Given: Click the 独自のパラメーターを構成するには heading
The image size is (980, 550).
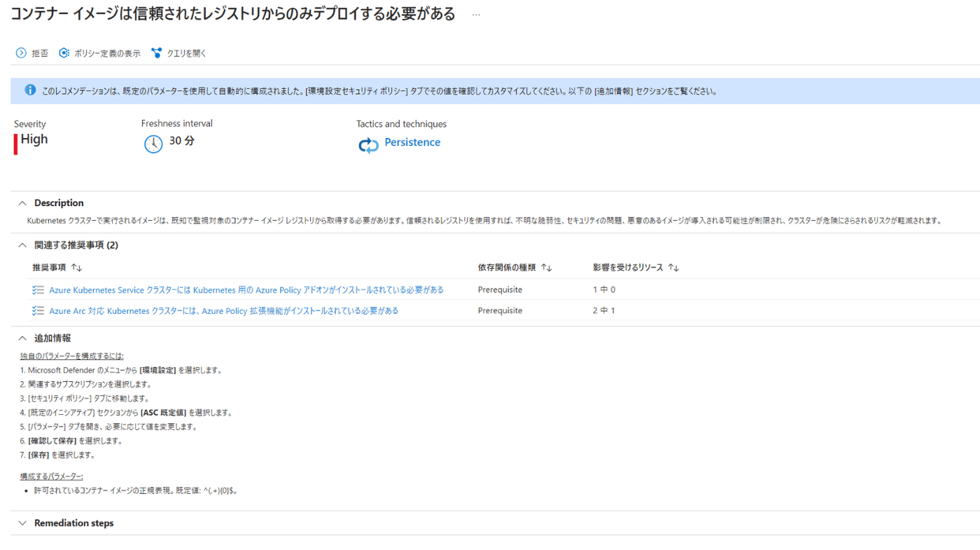Looking at the screenshot, I should click(71, 356).
